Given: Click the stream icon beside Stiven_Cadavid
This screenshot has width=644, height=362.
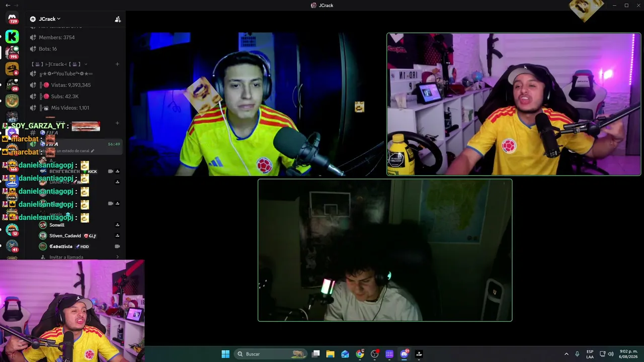Looking at the screenshot, I should [117, 236].
